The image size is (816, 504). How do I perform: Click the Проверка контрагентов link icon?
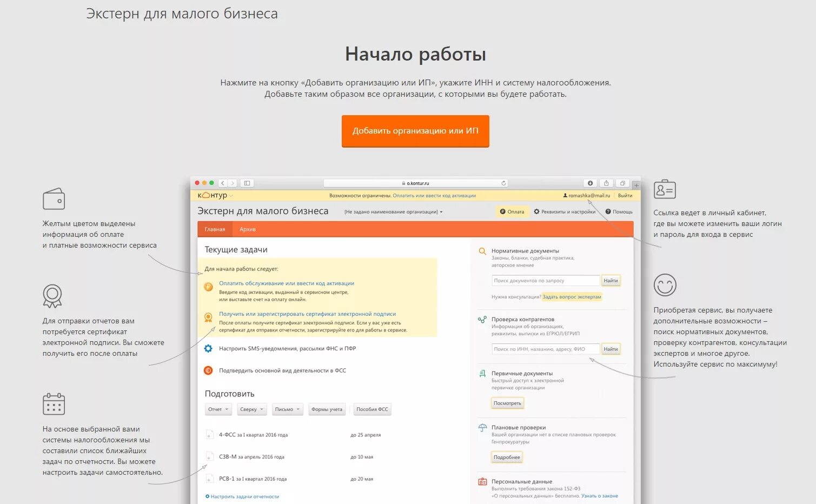coord(482,319)
